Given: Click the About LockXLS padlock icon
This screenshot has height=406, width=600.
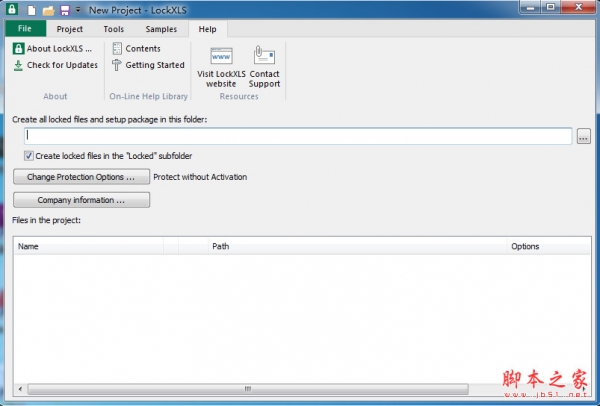Looking at the screenshot, I should point(18,49).
